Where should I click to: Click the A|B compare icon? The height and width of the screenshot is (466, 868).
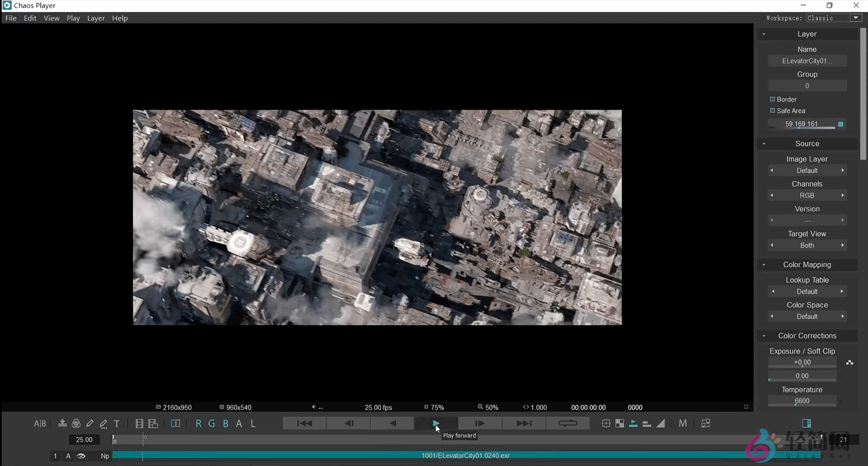coord(40,424)
